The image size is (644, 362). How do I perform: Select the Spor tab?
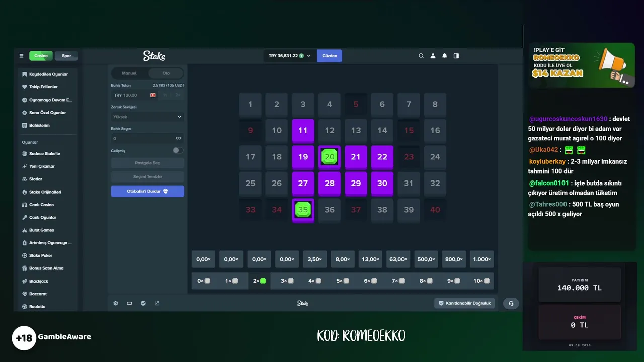66,56
